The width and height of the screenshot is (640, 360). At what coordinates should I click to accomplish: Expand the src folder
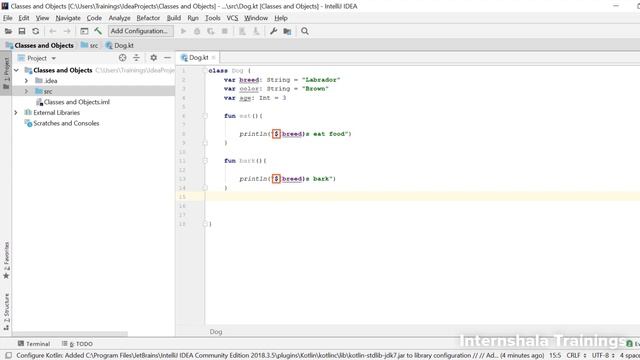(x=27, y=91)
